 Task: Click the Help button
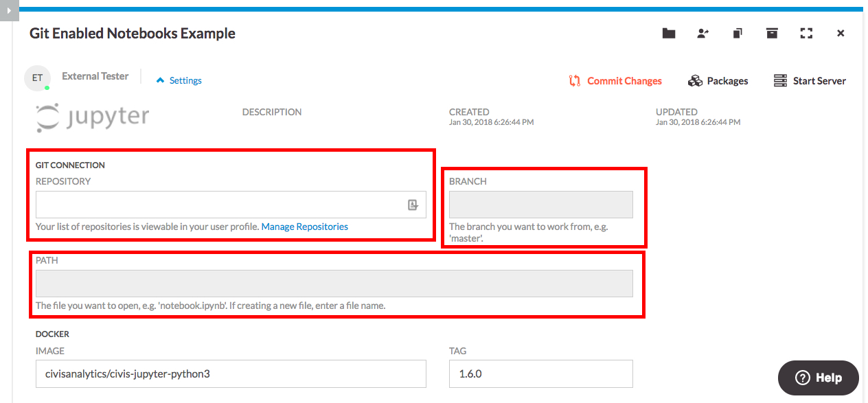coord(818,378)
